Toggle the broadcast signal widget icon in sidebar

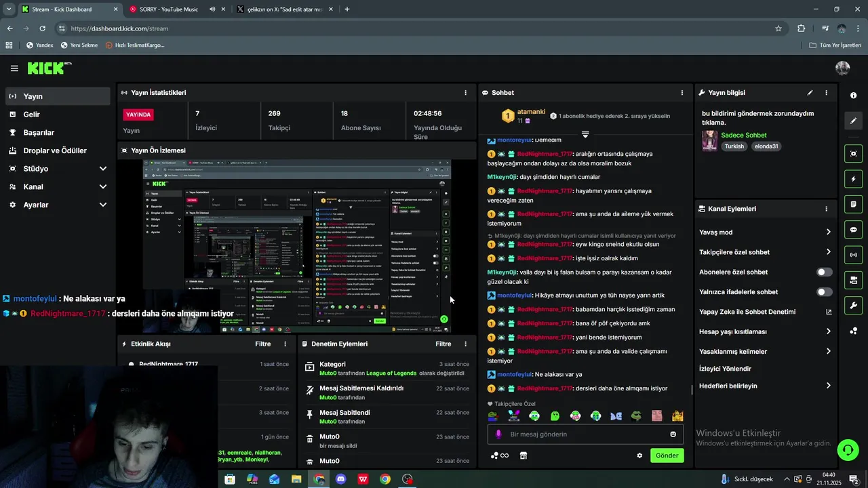point(854,255)
